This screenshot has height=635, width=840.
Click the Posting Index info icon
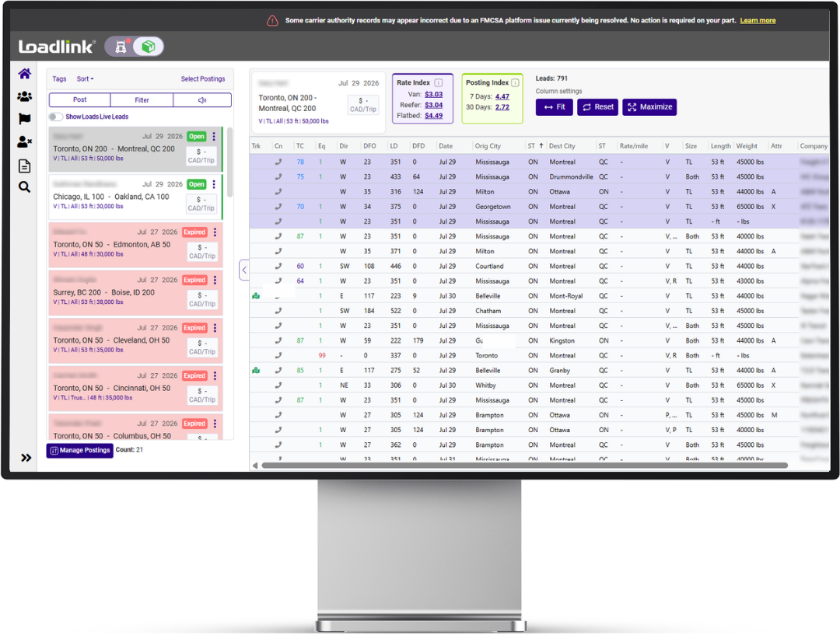click(x=515, y=82)
